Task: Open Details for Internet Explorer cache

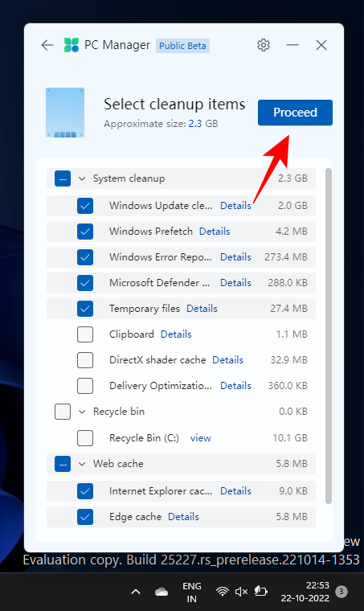Action: [x=235, y=491]
